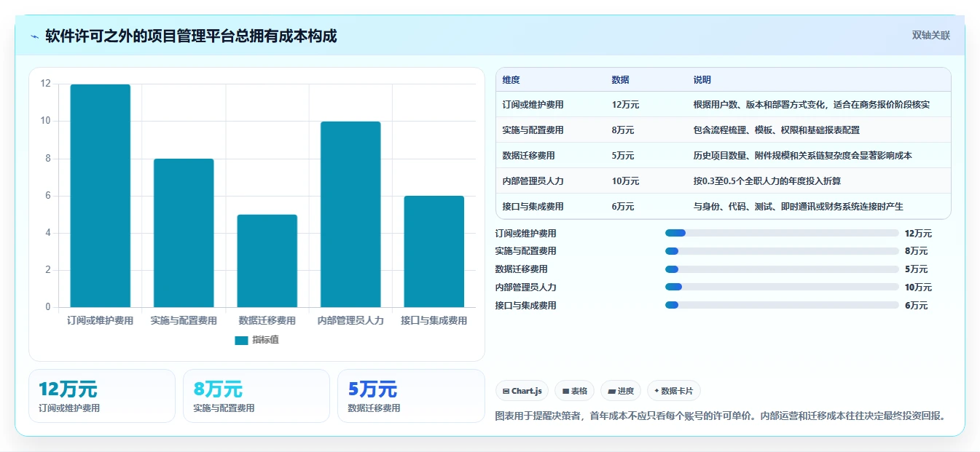Click the 进度 tag chip
980x452 pixels.
pos(621,391)
